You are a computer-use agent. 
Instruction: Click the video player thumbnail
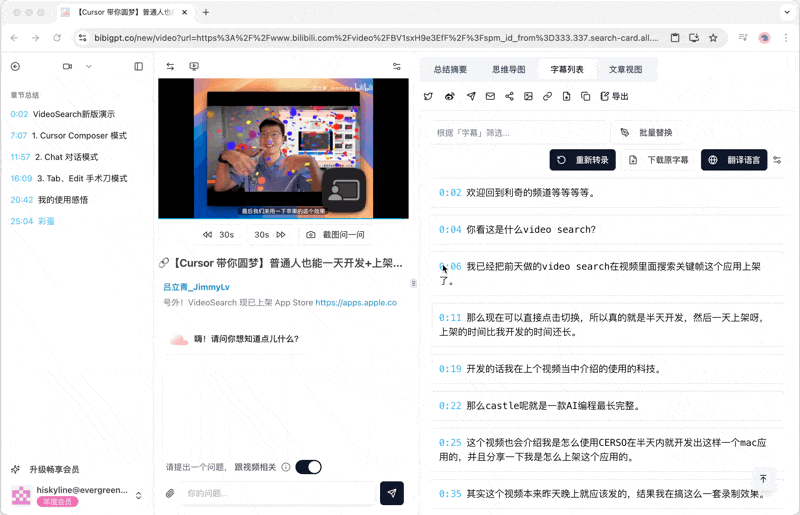click(x=283, y=149)
